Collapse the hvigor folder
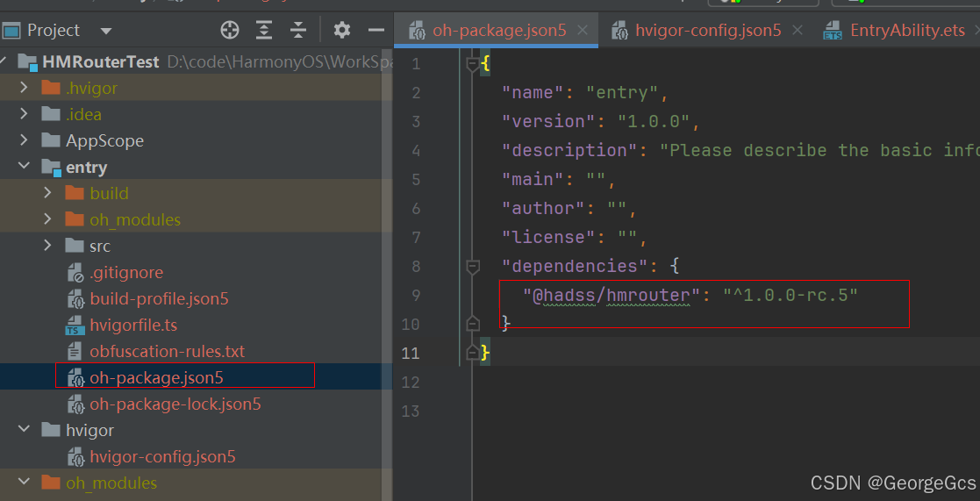 click(24, 429)
